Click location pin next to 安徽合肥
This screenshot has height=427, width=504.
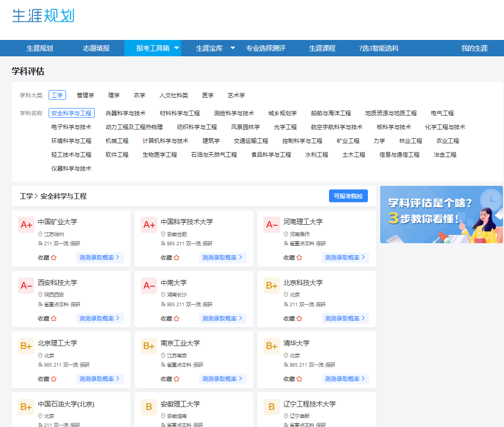click(163, 234)
